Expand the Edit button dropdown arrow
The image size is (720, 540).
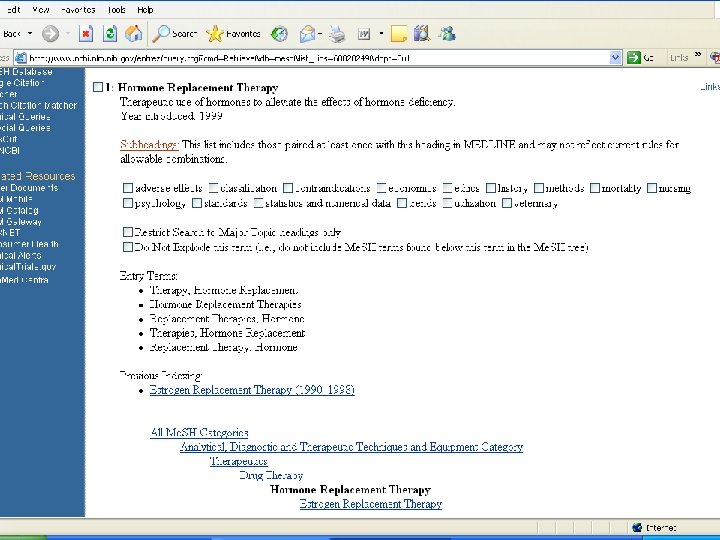tap(381, 34)
